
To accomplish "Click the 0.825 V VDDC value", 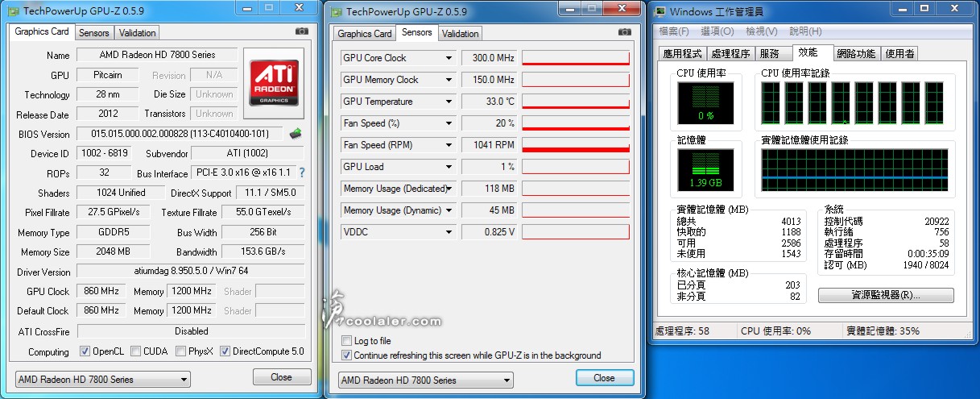I will click(489, 232).
